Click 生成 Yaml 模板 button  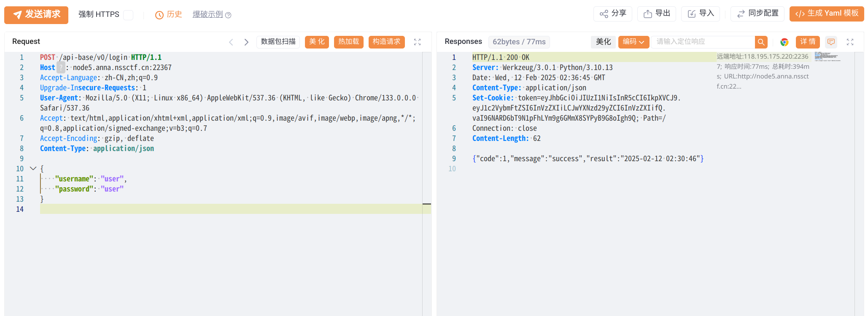(x=826, y=14)
